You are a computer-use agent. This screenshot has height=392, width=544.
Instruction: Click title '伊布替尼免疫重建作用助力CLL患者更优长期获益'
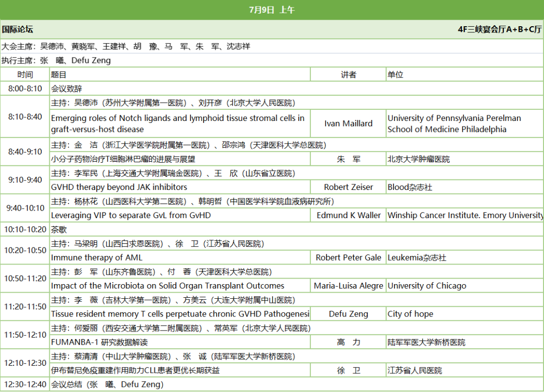(180, 370)
